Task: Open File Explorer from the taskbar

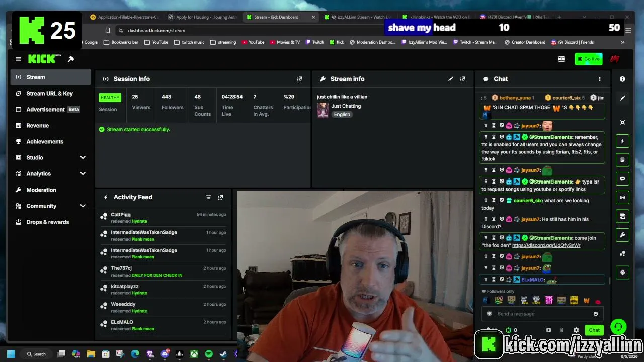Action: pyautogui.click(x=91, y=354)
